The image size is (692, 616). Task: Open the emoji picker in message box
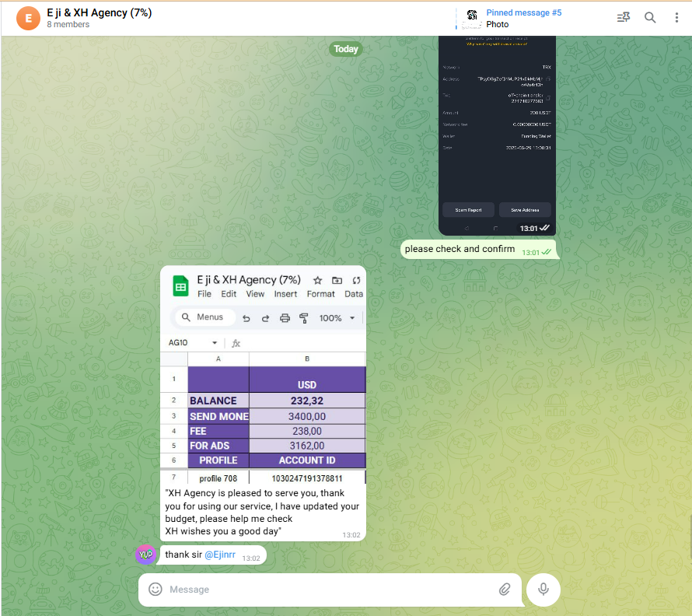pyautogui.click(x=156, y=590)
